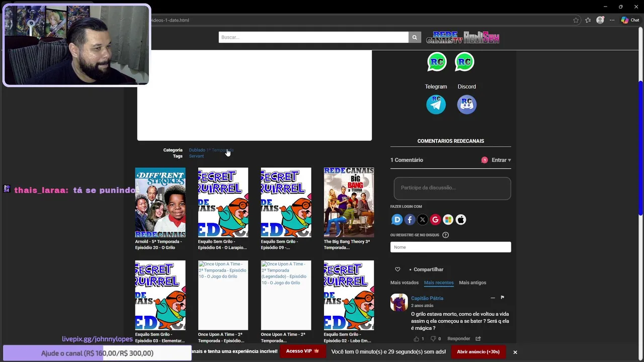Image resolution: width=644 pixels, height=362 pixels.
Task: Open Esquilo Sem Grilo Episódio 03 thumbnail
Action: [160, 295]
